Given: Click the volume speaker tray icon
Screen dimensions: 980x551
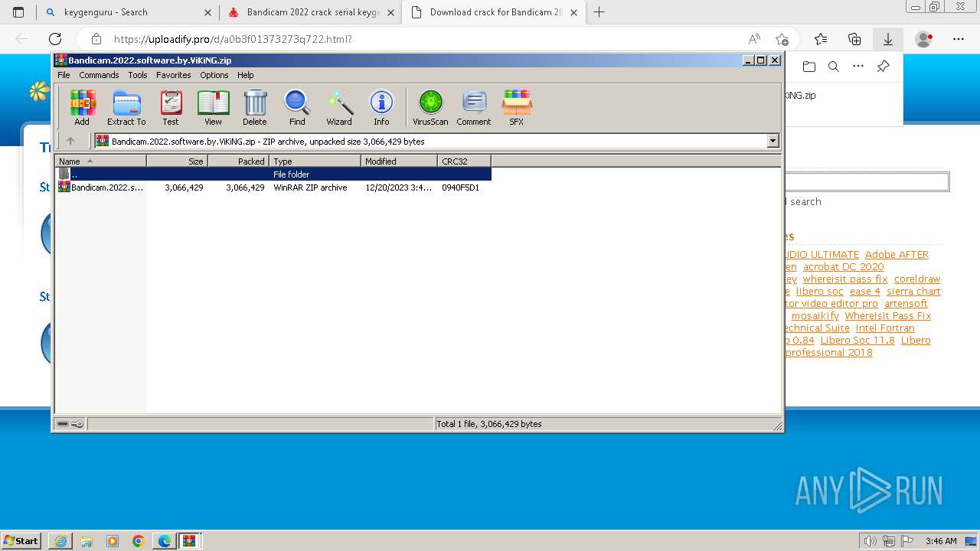Looking at the screenshot, I should (871, 541).
